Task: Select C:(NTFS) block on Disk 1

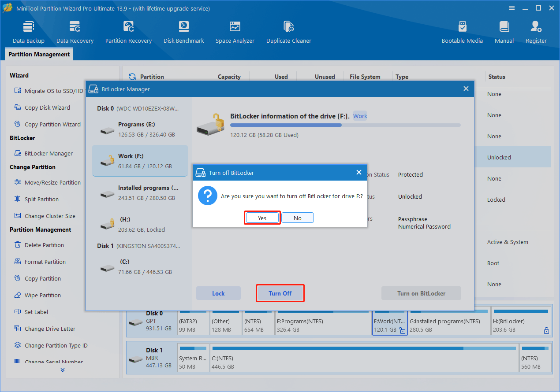Action: [x=364, y=358]
